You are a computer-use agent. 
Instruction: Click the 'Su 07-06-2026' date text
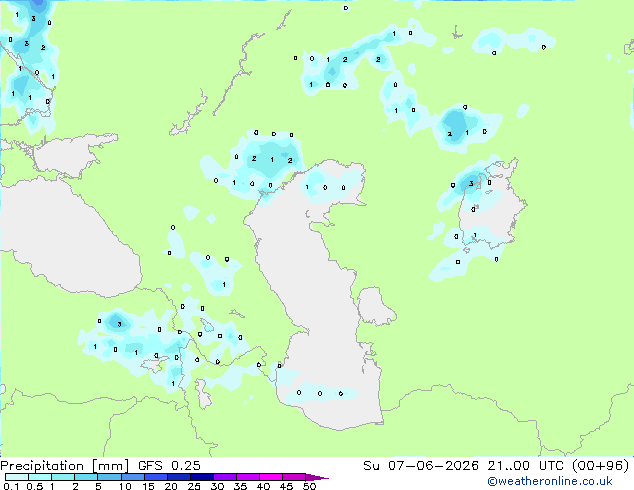point(421,466)
